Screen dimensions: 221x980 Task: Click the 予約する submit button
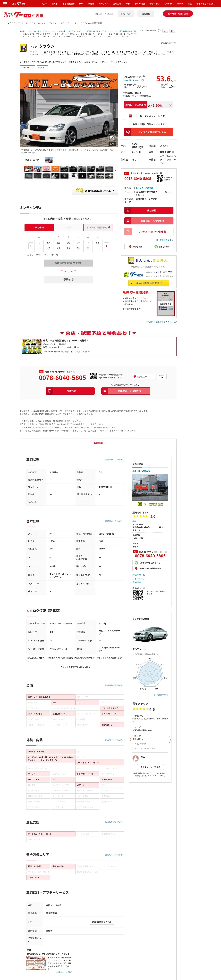69,280
